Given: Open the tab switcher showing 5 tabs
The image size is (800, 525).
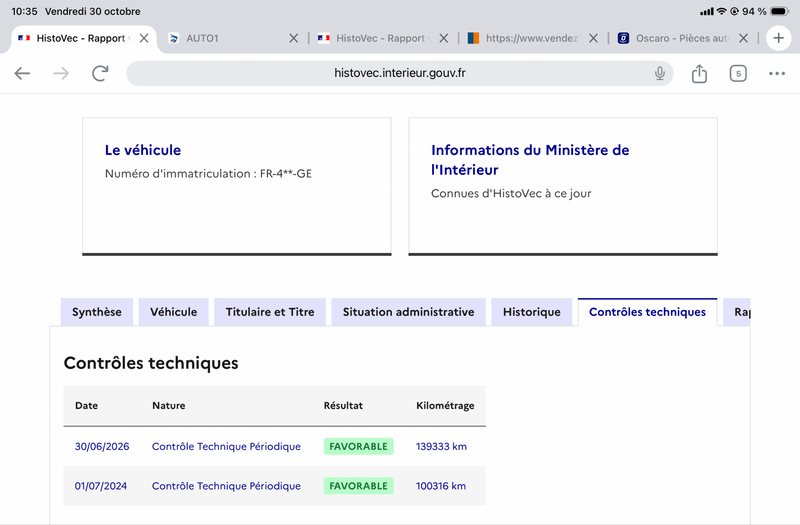Looking at the screenshot, I should 738,73.
